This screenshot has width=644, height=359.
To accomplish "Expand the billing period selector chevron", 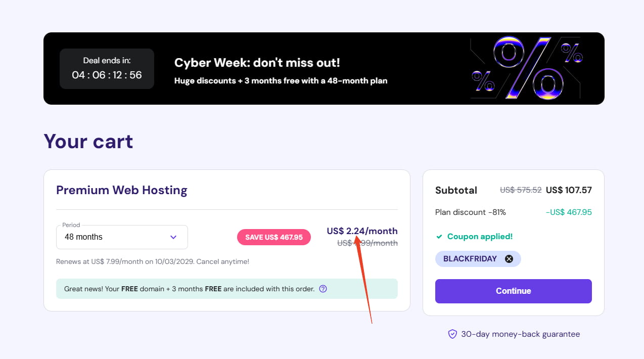I will pos(173,237).
